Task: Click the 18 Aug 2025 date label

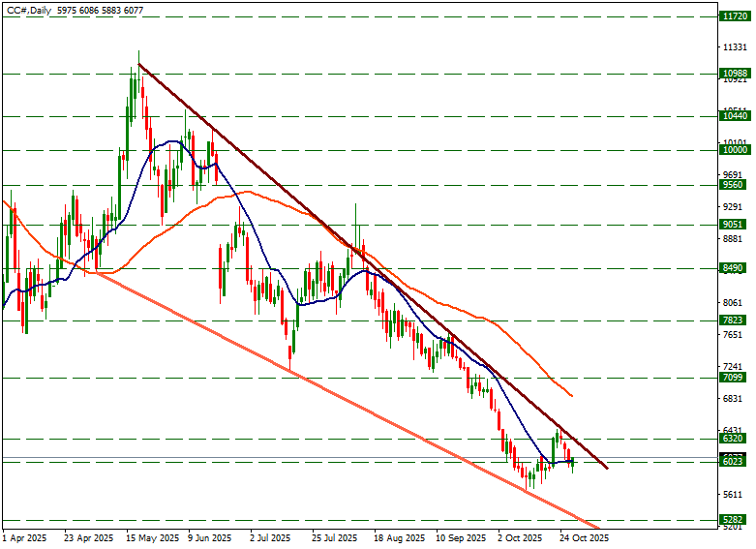Action: pyautogui.click(x=400, y=537)
